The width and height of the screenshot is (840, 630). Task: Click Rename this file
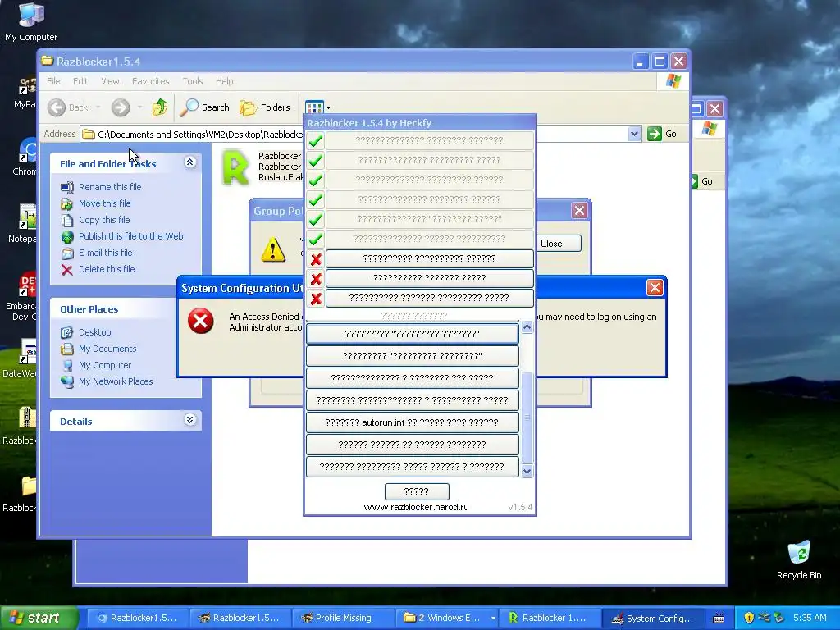coord(110,187)
